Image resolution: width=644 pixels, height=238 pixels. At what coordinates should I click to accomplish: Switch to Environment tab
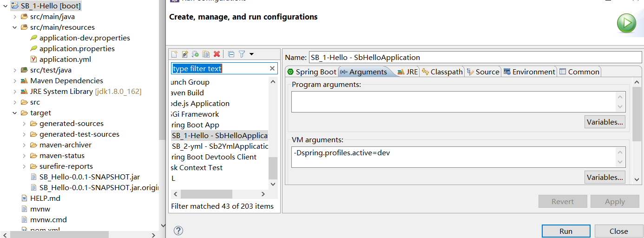click(x=529, y=72)
